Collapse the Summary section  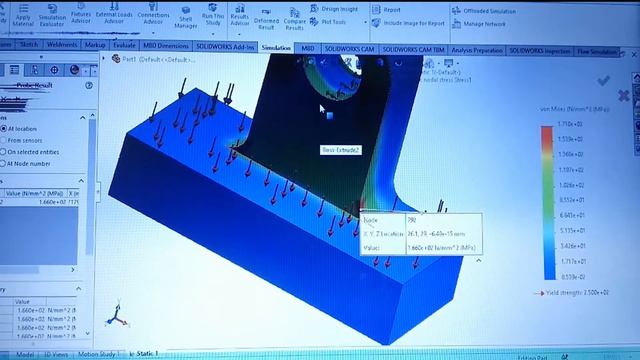(78, 289)
